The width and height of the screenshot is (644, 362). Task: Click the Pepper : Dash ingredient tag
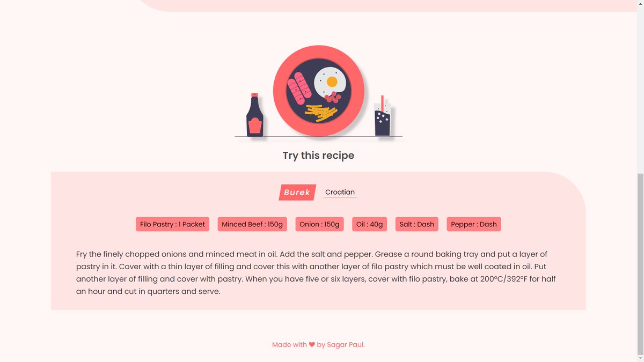pos(474,224)
